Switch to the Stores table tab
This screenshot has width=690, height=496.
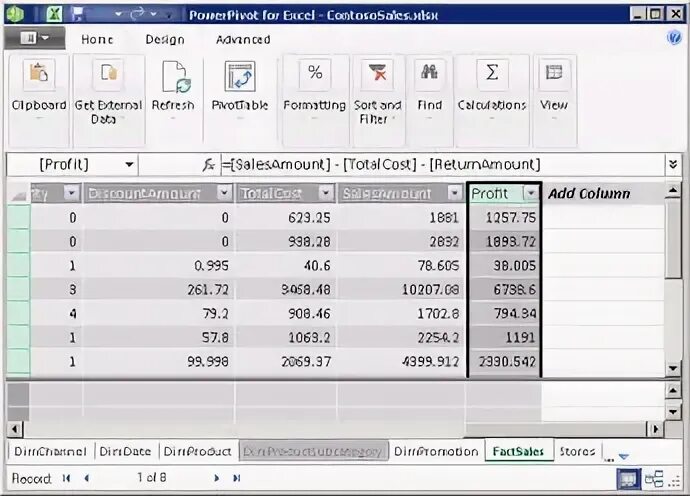click(577, 452)
